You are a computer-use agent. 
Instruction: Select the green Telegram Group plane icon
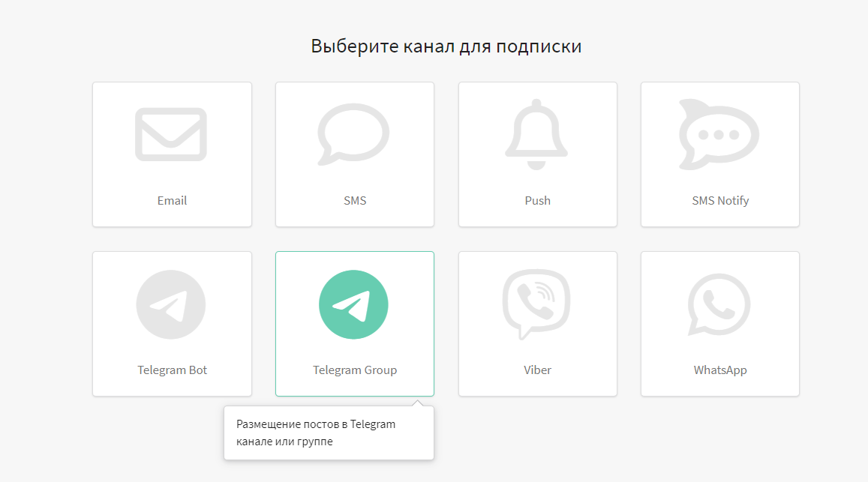click(353, 304)
